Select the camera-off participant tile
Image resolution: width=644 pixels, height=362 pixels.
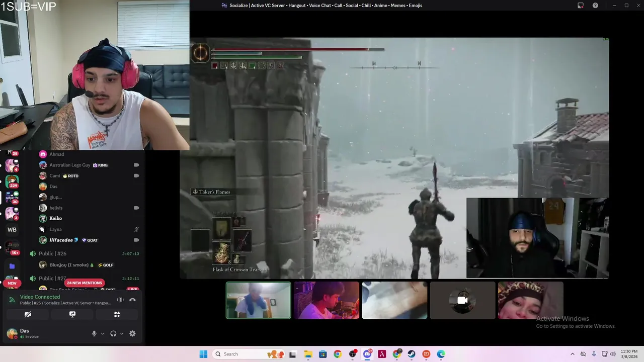(462, 300)
